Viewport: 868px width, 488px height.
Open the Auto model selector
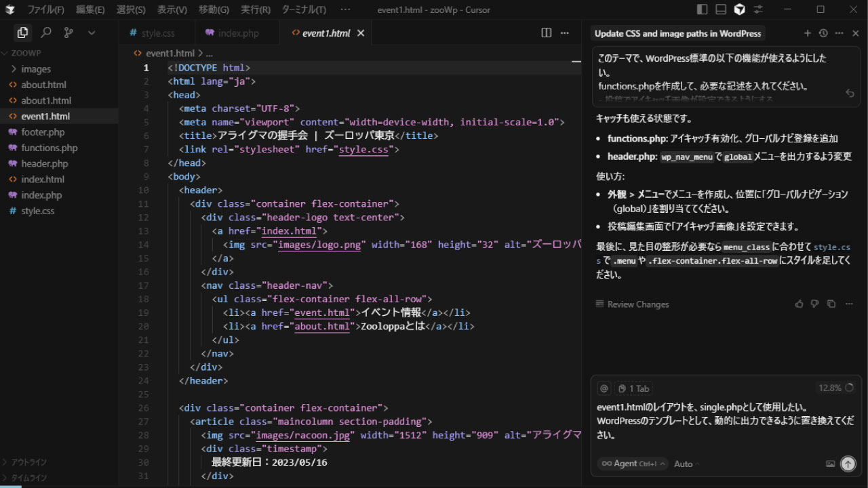point(687,464)
